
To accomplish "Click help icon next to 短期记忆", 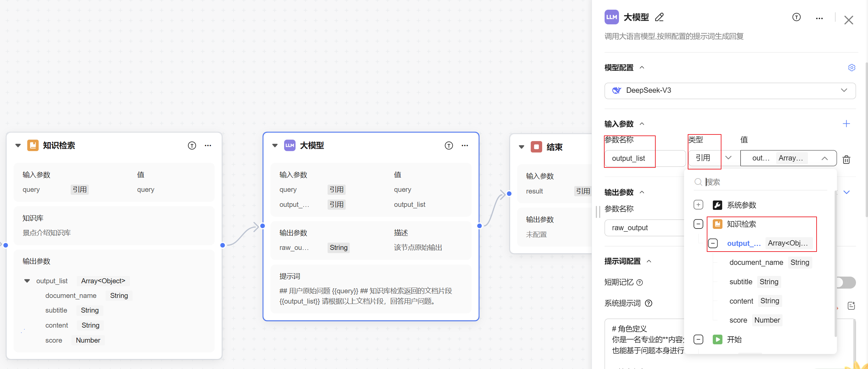I will pos(640,283).
